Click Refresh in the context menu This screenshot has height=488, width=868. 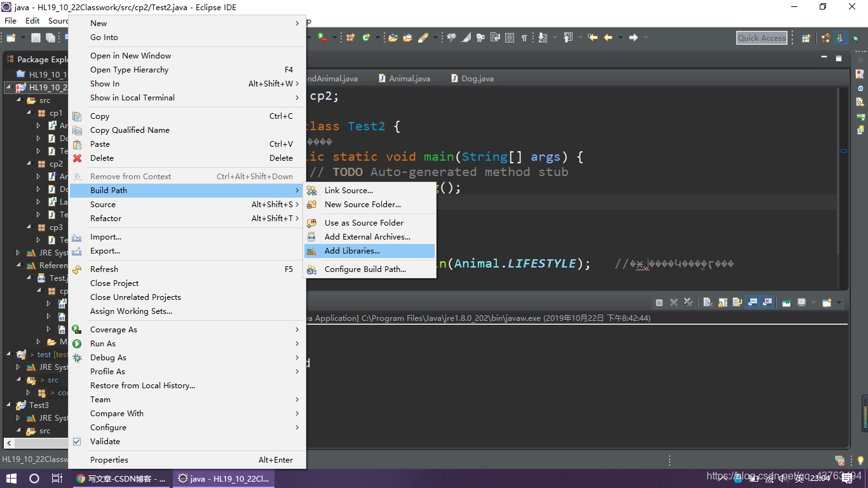(x=187, y=269)
